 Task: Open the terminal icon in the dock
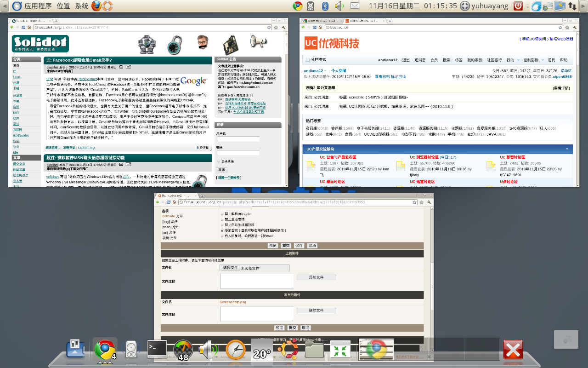[157, 350]
